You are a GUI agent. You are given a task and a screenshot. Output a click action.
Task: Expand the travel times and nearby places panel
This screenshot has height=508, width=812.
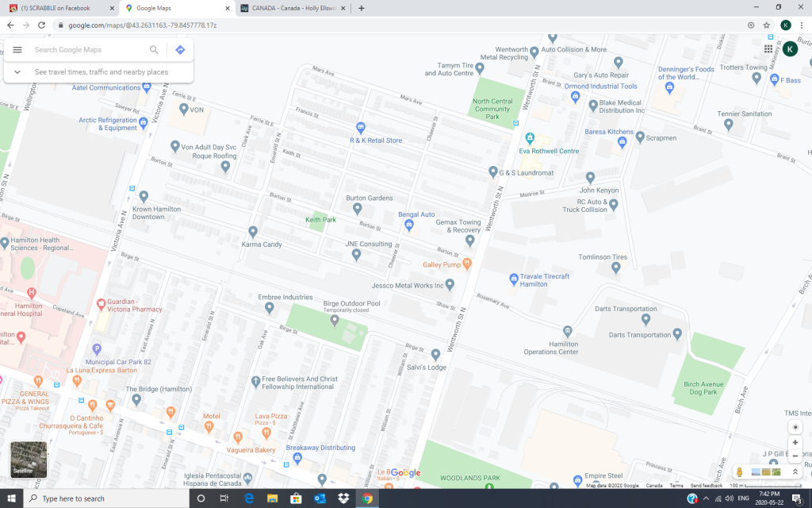(17, 72)
